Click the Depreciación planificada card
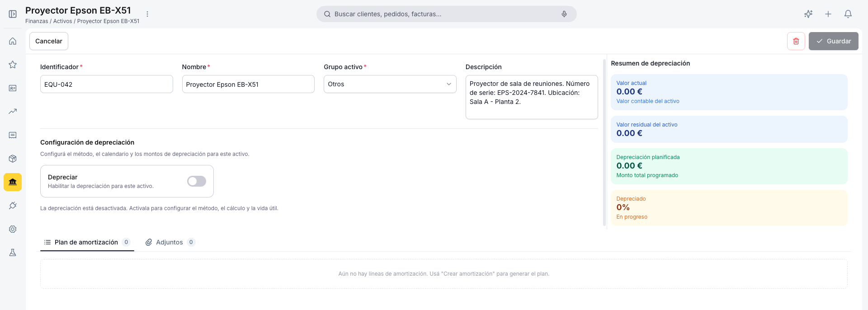Viewport: 868px width, 310px height. (x=729, y=166)
